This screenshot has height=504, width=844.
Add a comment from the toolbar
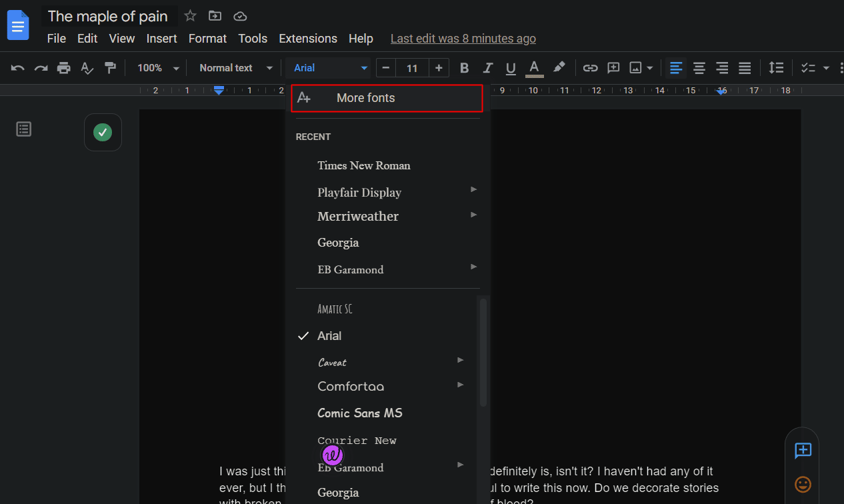point(613,68)
